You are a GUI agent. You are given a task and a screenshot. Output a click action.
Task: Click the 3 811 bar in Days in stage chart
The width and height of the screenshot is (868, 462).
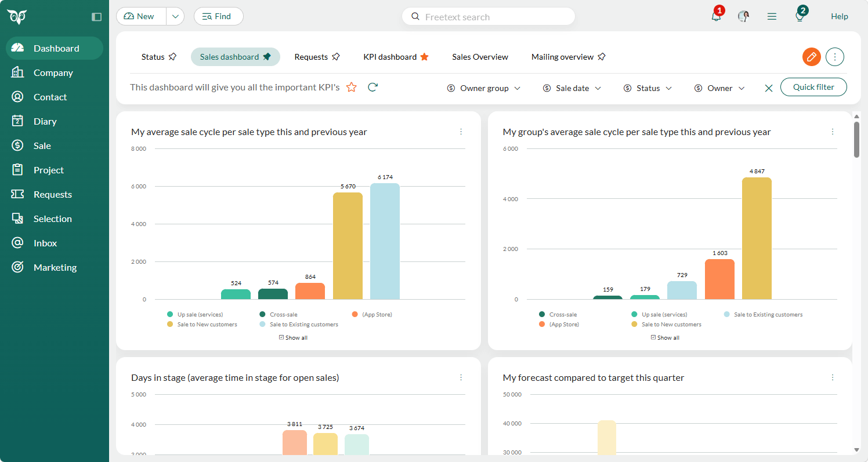click(x=295, y=442)
